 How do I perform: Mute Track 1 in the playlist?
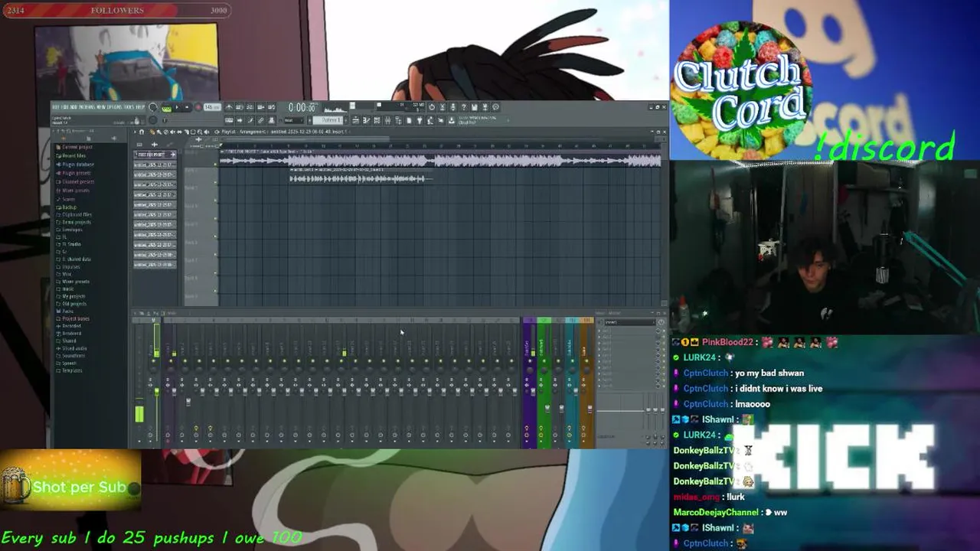215,164
